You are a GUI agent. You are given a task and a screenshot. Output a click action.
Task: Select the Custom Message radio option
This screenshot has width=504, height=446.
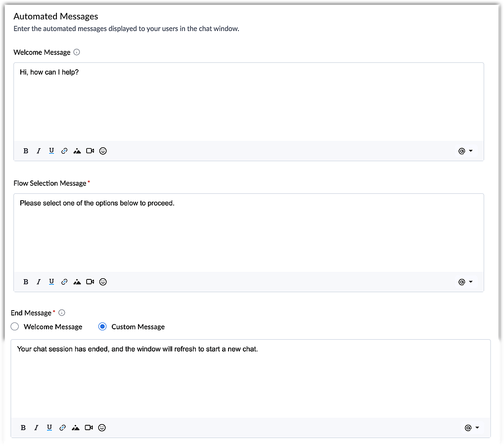pyautogui.click(x=102, y=326)
